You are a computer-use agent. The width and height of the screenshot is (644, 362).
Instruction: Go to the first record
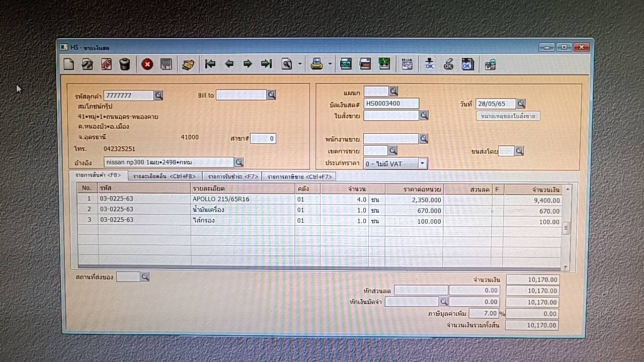[210, 64]
